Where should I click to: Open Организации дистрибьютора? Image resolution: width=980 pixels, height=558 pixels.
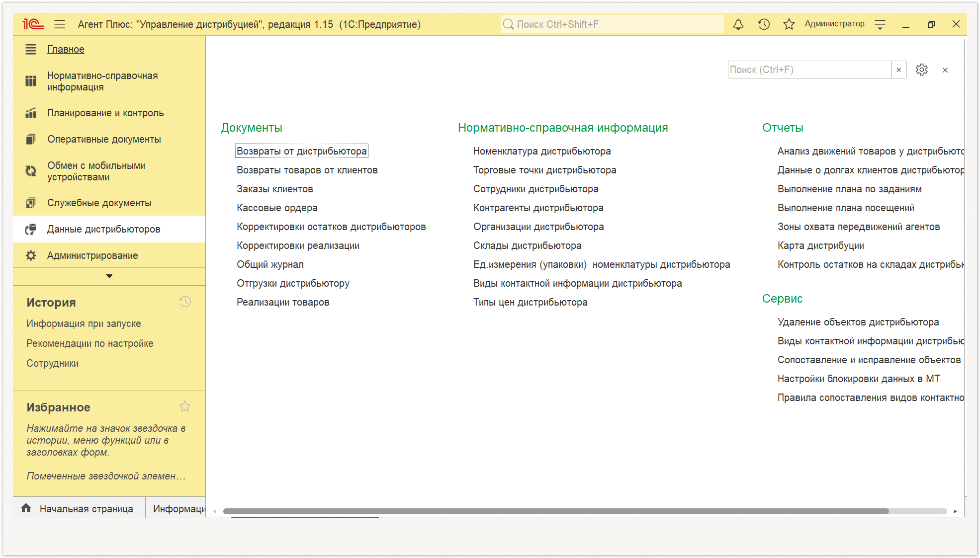pos(538,227)
